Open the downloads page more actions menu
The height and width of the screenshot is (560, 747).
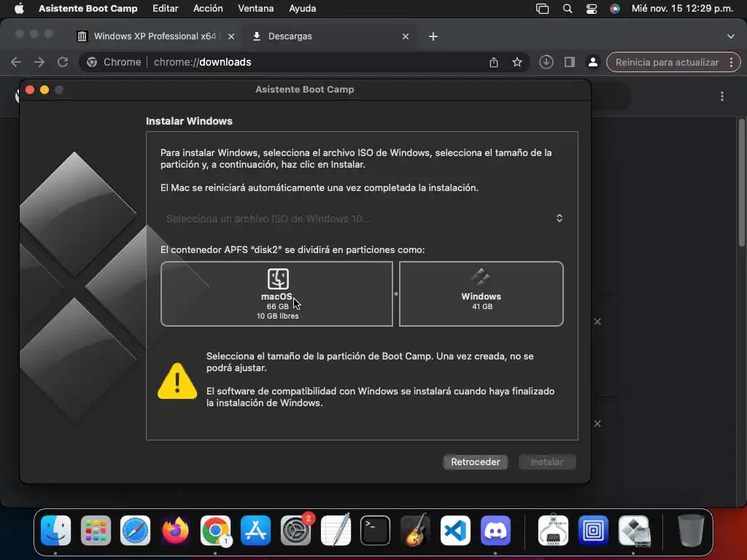click(722, 97)
